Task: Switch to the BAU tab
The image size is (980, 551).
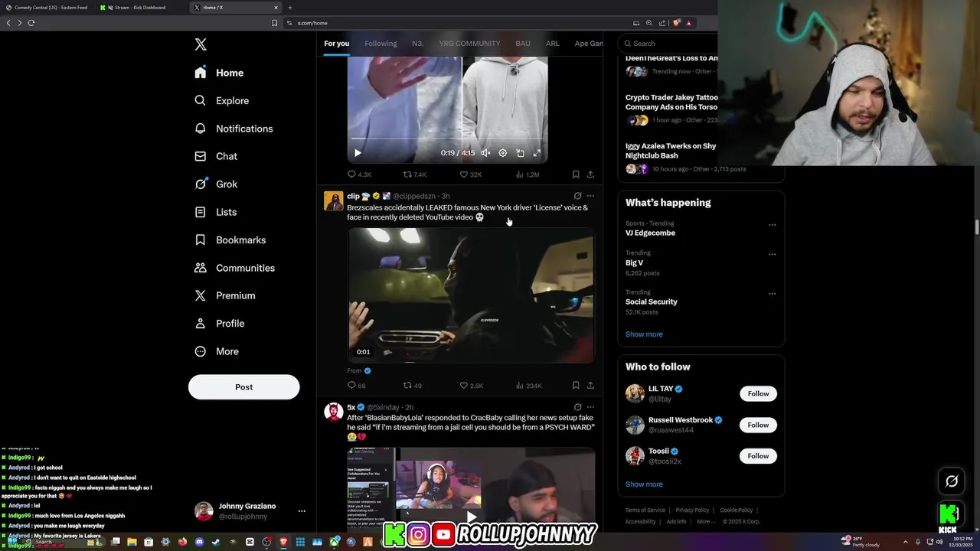Action: click(x=523, y=44)
